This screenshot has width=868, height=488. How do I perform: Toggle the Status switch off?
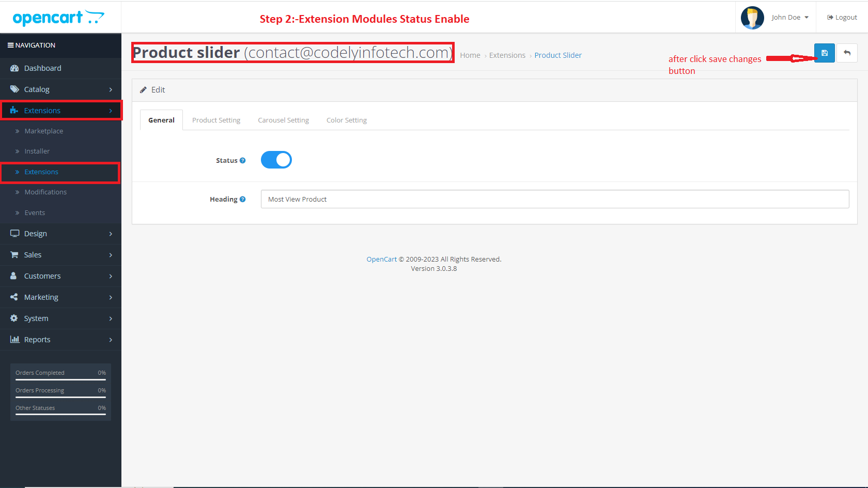click(276, 160)
